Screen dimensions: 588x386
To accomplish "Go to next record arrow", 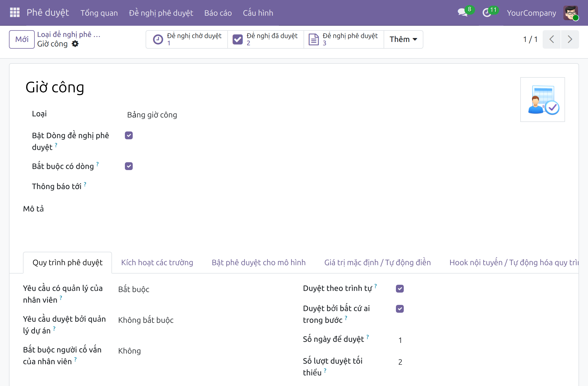I will [570, 39].
